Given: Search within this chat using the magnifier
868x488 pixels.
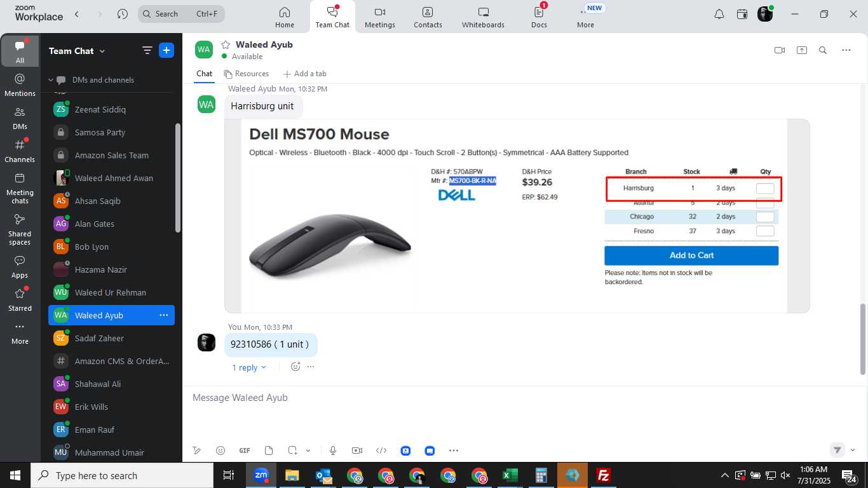Looking at the screenshot, I should point(823,50).
